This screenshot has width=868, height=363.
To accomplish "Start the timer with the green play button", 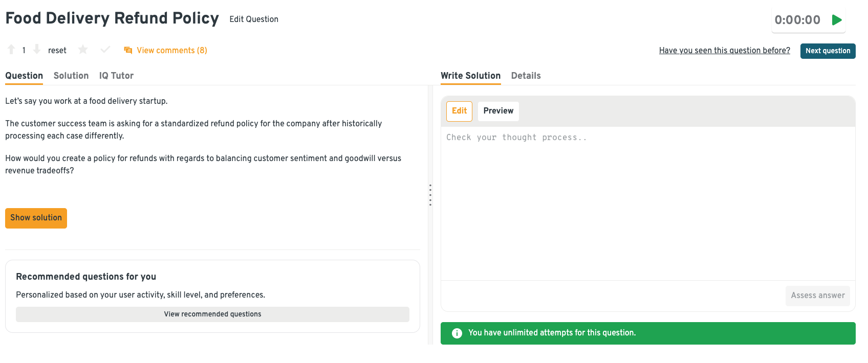I will pos(837,20).
